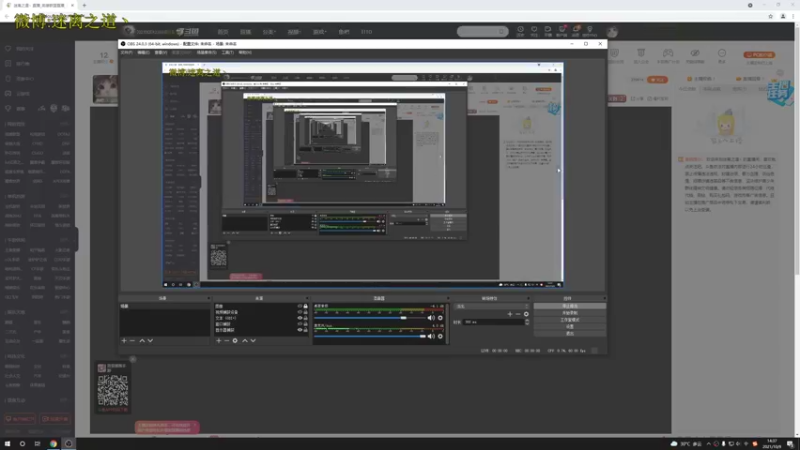Mute microphone speaker icon in mixer
The height and width of the screenshot is (450, 800).
tap(431, 336)
